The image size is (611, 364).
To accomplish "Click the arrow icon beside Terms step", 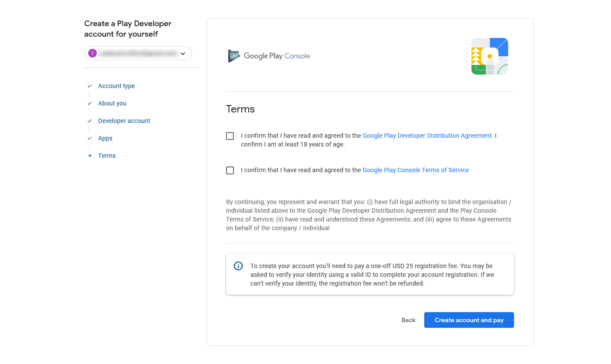I will pyautogui.click(x=89, y=156).
